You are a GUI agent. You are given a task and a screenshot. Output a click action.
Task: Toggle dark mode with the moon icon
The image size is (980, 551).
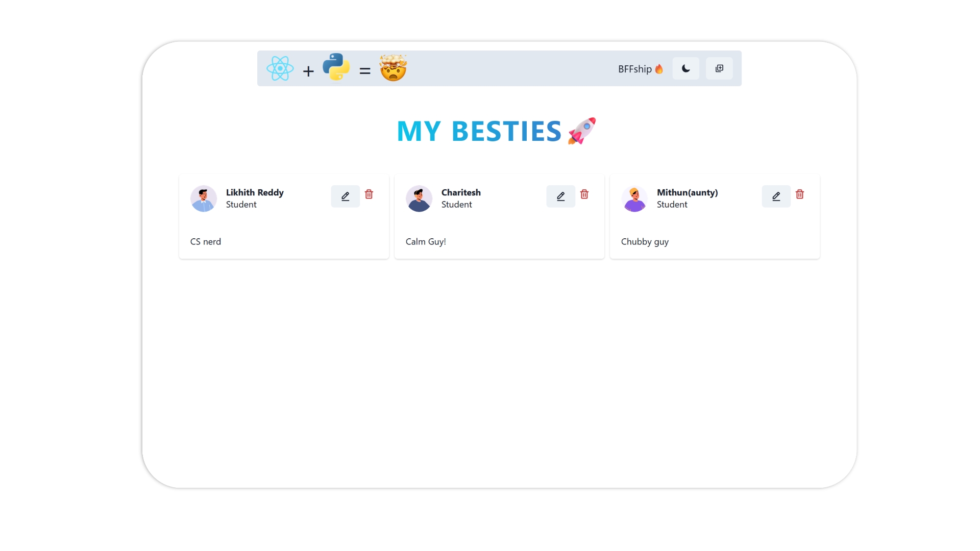tap(685, 68)
